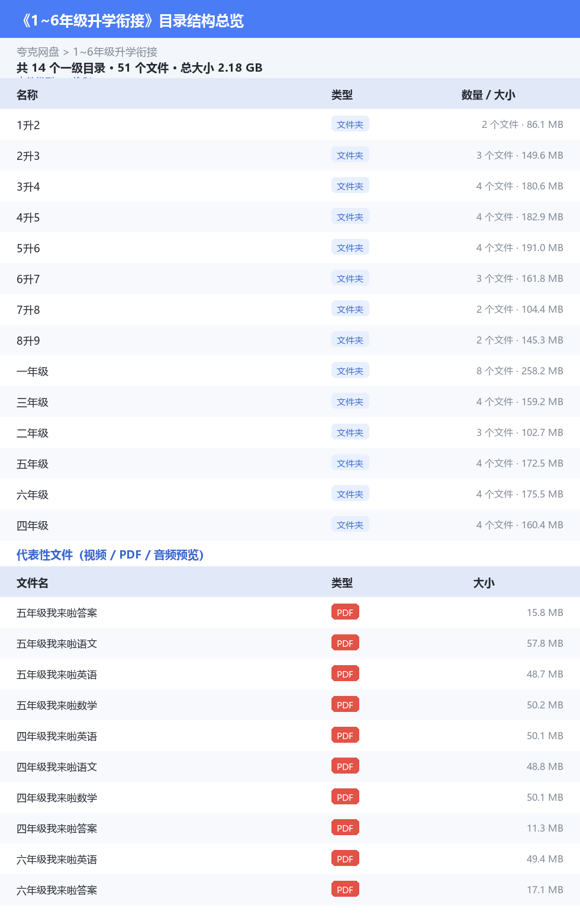Click the 代表性文件 section heading

click(110, 555)
